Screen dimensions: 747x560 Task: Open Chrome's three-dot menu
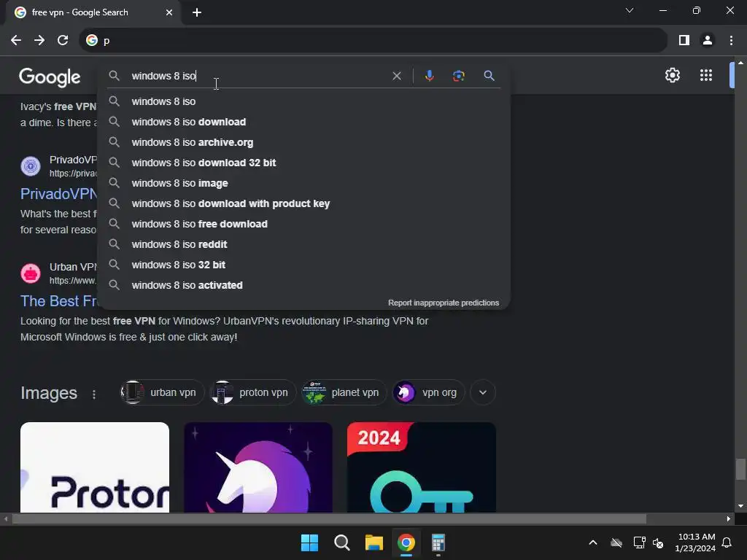(x=731, y=41)
